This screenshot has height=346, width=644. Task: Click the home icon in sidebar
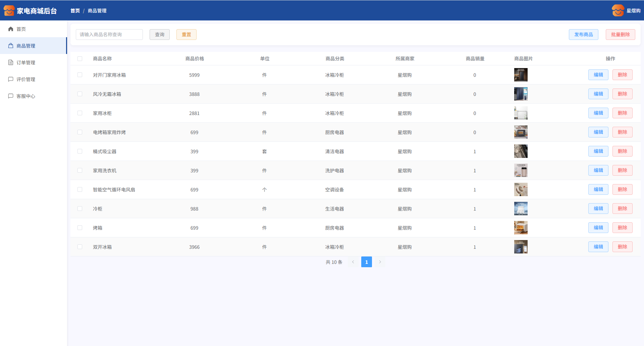(x=11, y=29)
